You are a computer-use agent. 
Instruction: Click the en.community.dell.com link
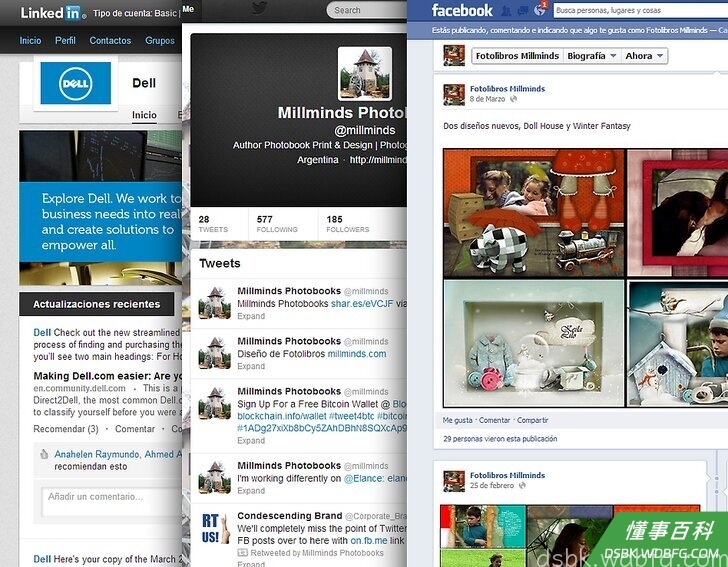(x=79, y=388)
